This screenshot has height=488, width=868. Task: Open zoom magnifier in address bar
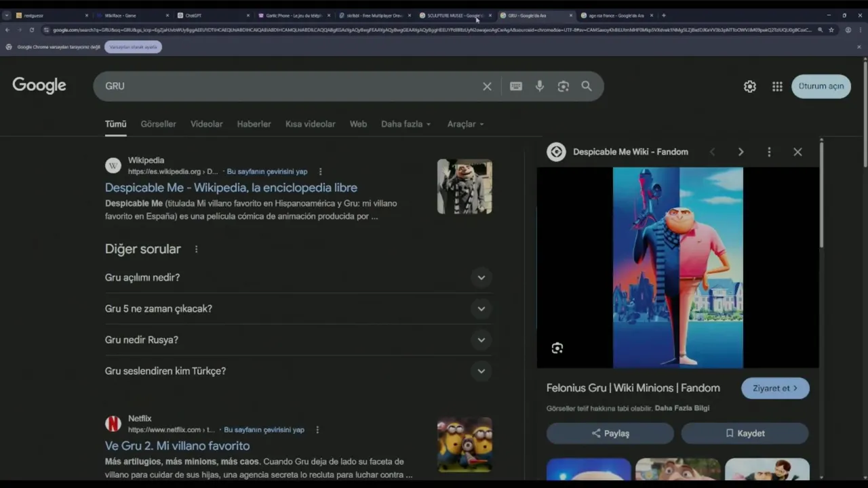[x=821, y=30]
